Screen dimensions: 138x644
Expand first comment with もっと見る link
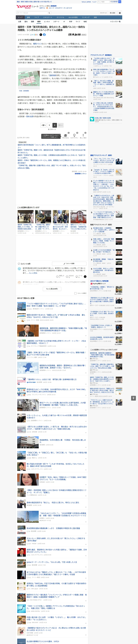33,273
